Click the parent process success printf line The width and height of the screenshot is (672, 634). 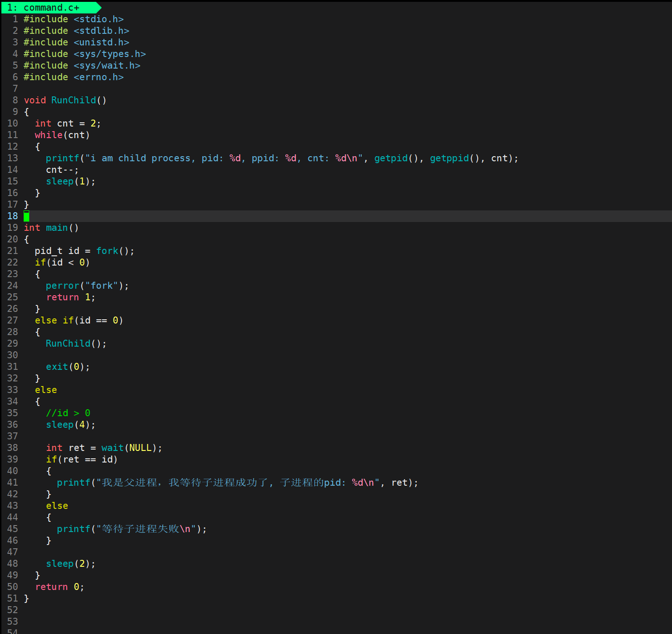(237, 482)
